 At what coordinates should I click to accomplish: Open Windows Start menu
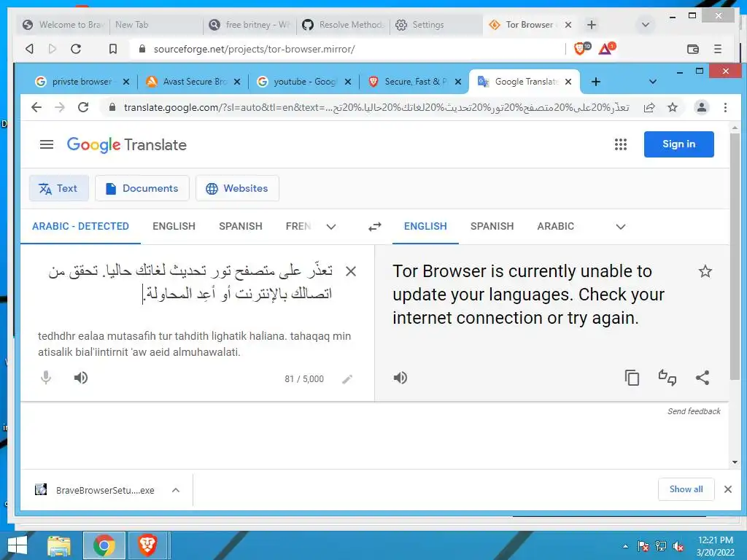point(18,545)
